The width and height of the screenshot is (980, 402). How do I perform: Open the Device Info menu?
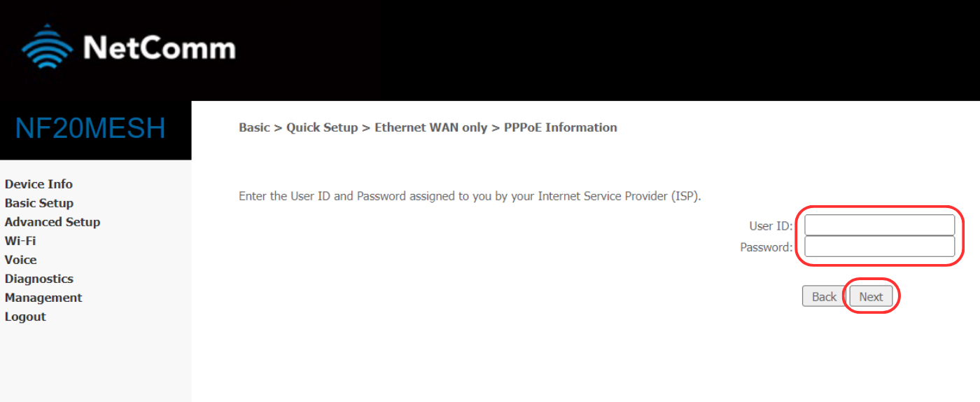pos(38,184)
